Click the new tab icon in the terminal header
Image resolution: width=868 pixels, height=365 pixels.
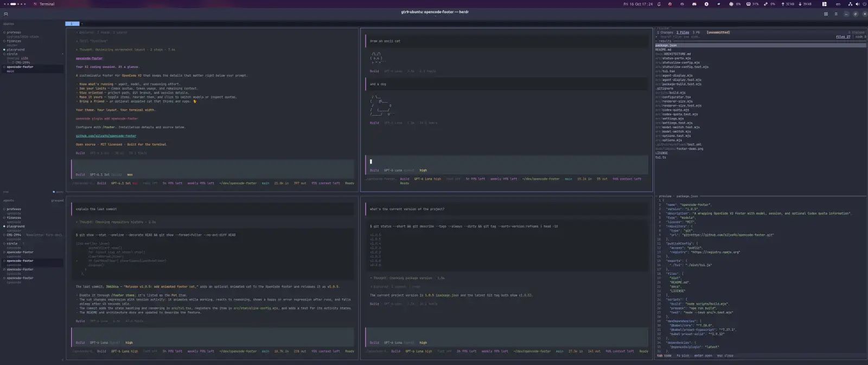(x=6, y=14)
